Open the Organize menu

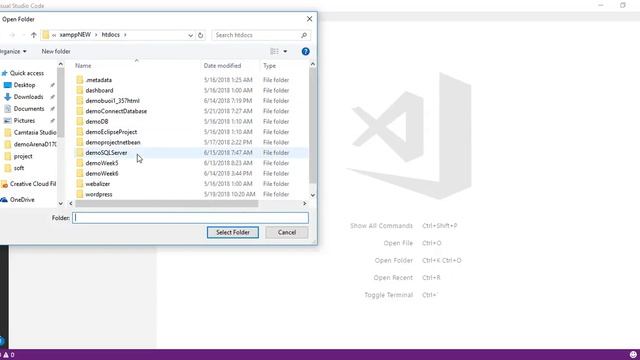13,51
